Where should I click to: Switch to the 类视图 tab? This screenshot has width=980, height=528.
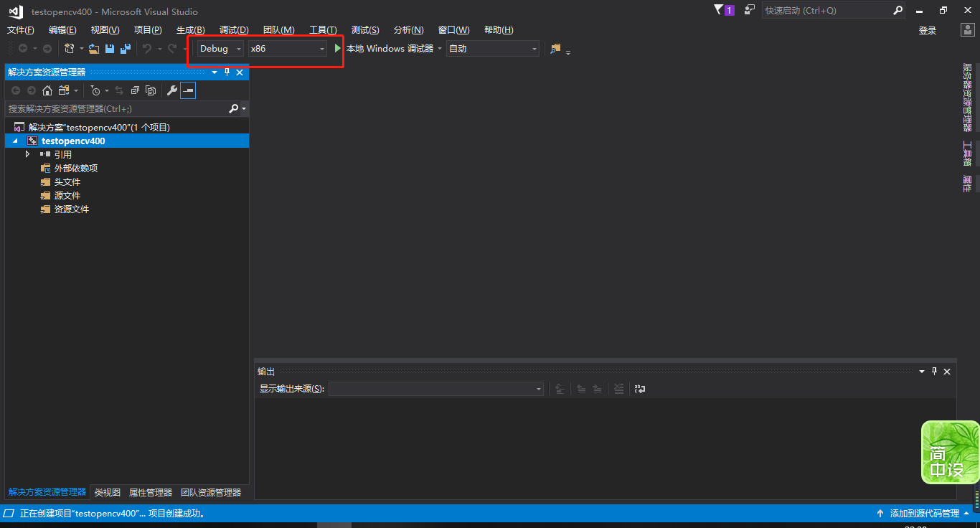point(106,492)
